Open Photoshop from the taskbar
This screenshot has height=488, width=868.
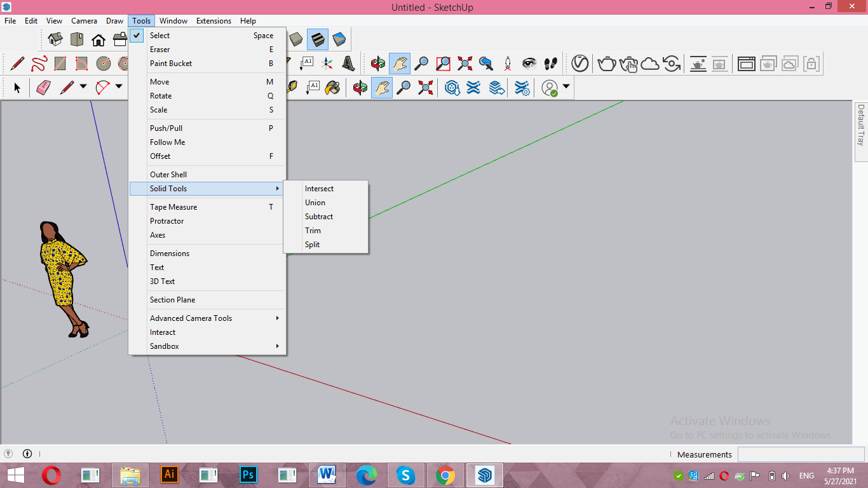pyautogui.click(x=248, y=475)
